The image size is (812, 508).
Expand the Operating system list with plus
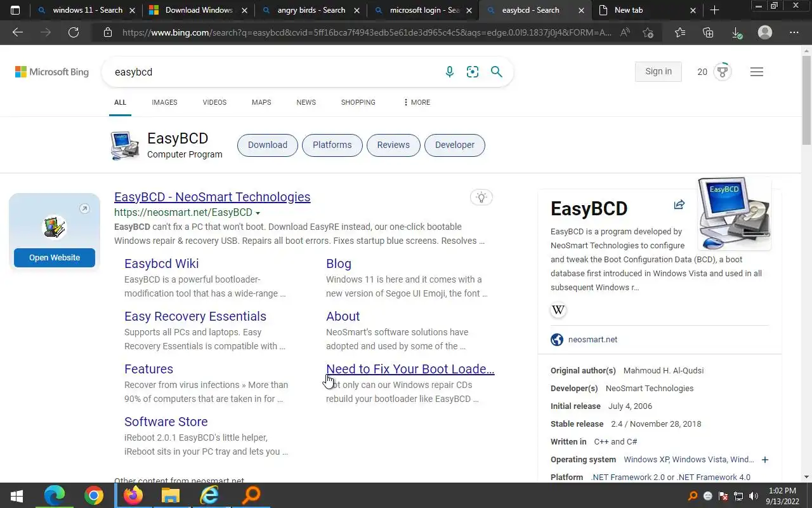point(765,460)
